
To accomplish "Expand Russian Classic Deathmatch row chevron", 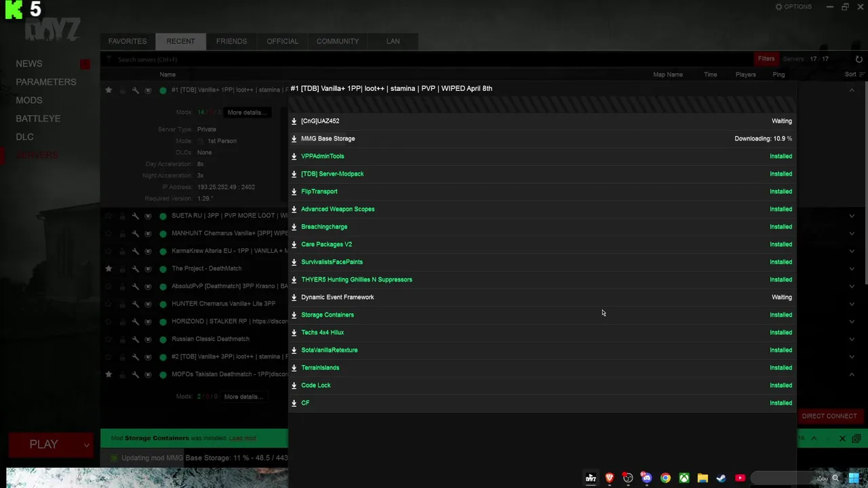I will (x=852, y=339).
